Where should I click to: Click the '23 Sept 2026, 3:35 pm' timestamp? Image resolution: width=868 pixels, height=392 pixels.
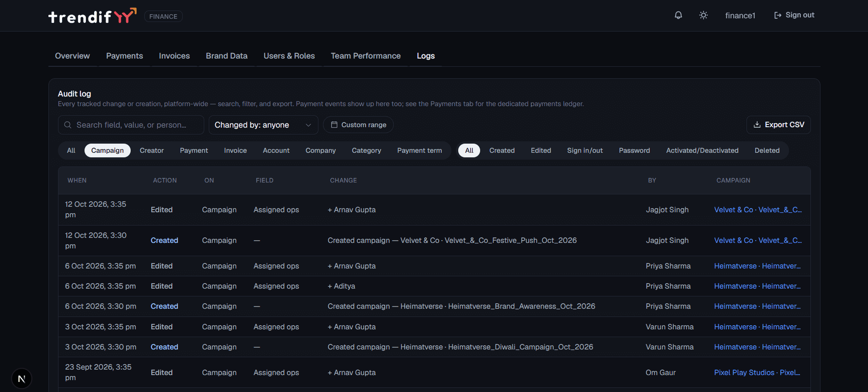coord(98,372)
